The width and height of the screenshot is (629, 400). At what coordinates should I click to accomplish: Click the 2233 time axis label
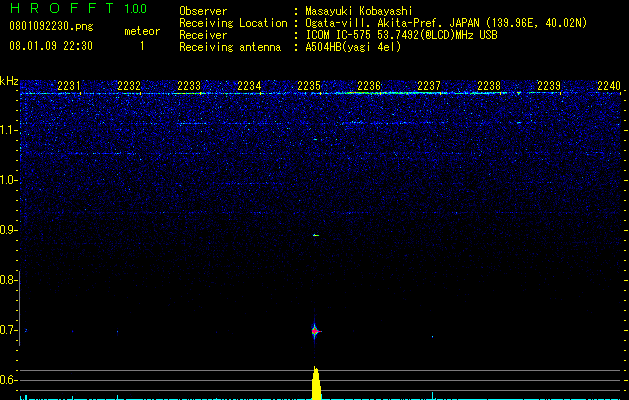189,86
